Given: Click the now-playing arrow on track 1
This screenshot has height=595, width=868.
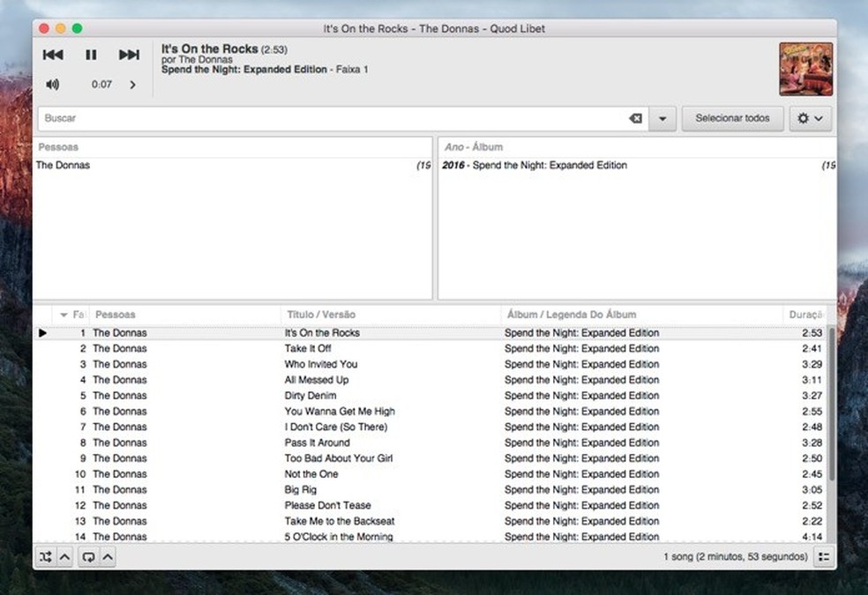Looking at the screenshot, I should [x=42, y=333].
